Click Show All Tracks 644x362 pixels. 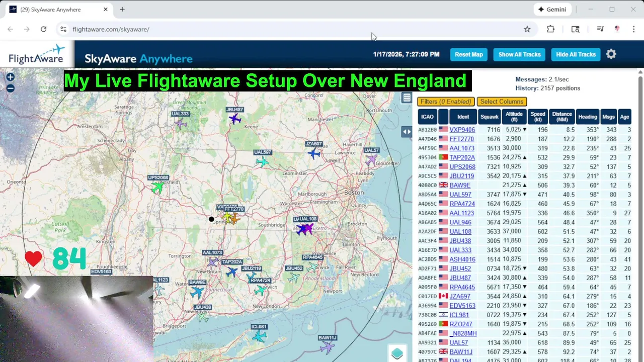pos(519,54)
